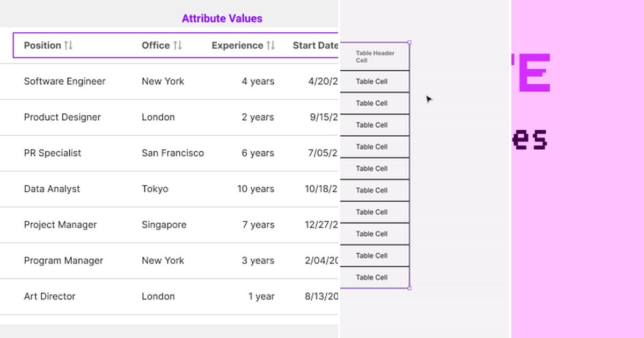Screen dimensions: 644x338
Task: Select the bottom Table Cell of the component list
Action: 374,277
